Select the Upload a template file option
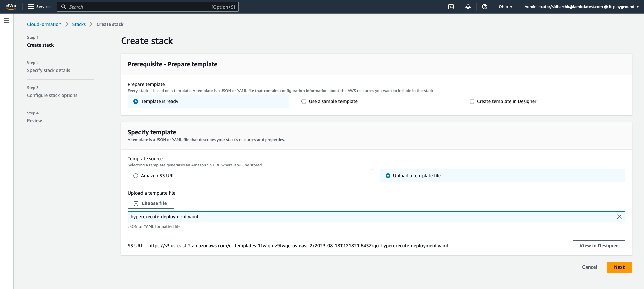 [x=388, y=176]
